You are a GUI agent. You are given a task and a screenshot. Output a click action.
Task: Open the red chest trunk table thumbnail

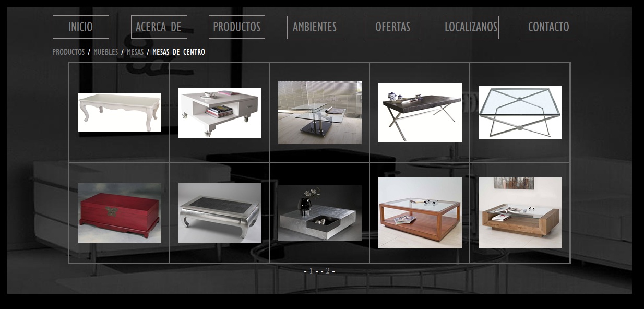(x=119, y=213)
